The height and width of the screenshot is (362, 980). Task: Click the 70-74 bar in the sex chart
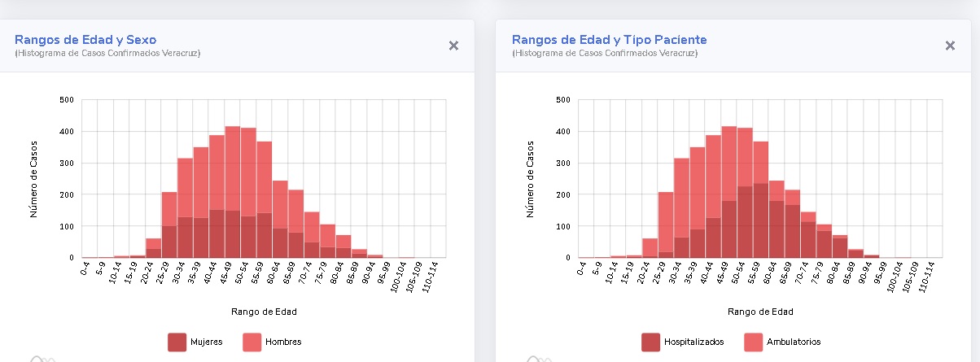tap(312, 228)
